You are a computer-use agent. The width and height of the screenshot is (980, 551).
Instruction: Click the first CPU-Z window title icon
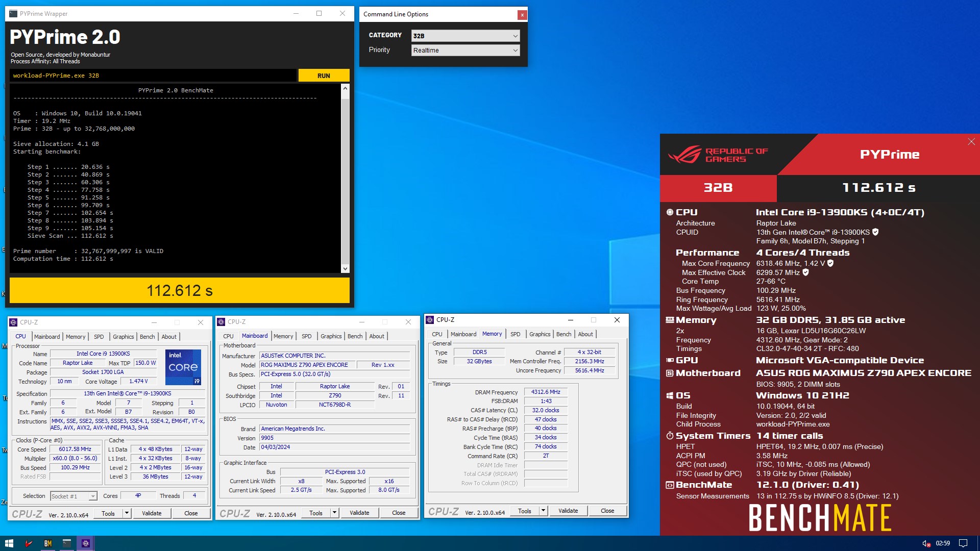point(14,322)
